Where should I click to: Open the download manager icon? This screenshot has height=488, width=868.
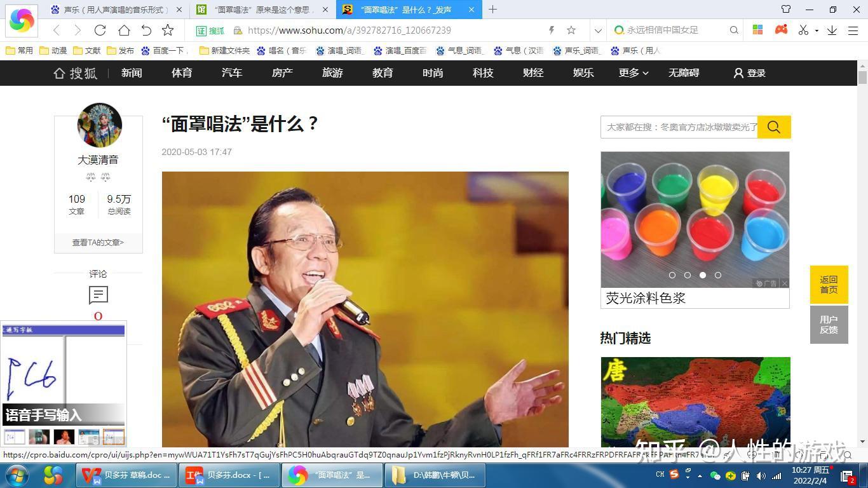[833, 30]
